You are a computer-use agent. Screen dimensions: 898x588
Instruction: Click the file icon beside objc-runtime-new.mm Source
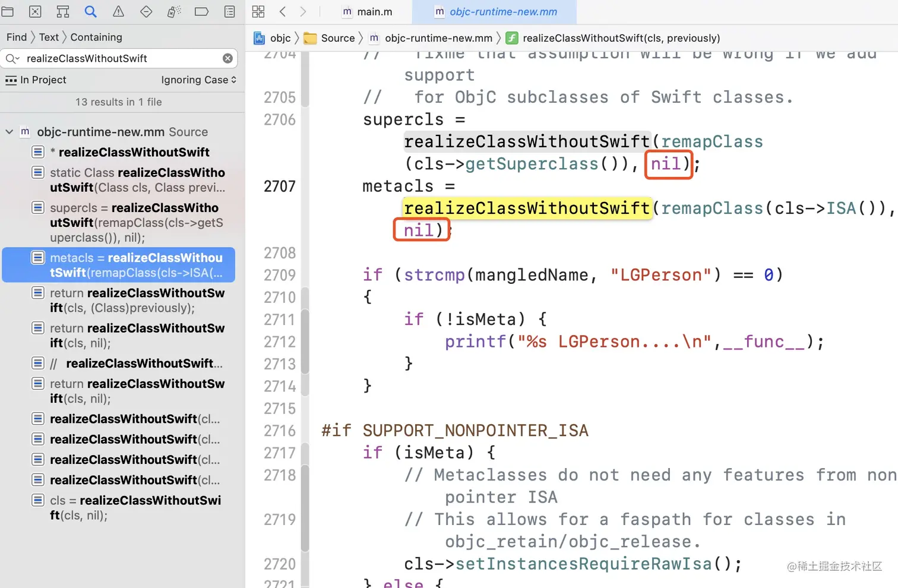25,132
